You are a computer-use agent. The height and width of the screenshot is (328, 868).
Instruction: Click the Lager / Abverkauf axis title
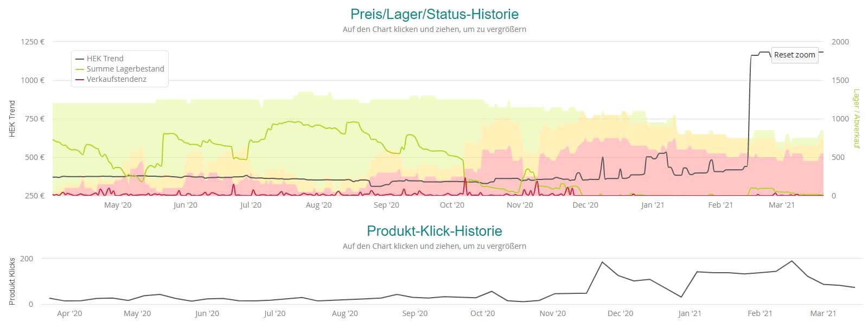[857, 119]
